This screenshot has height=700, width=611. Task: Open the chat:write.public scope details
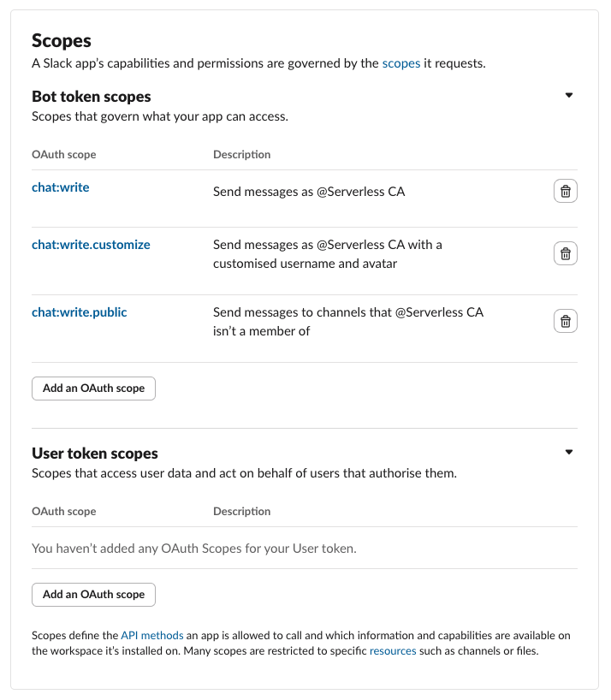tap(79, 311)
